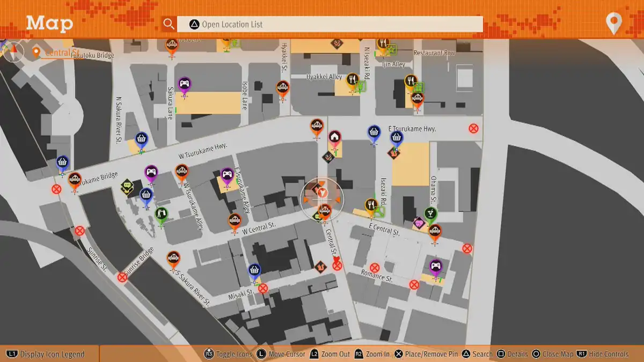644x362 pixels.
Task: Click the compass in the top-left corner
Action: [x=14, y=51]
